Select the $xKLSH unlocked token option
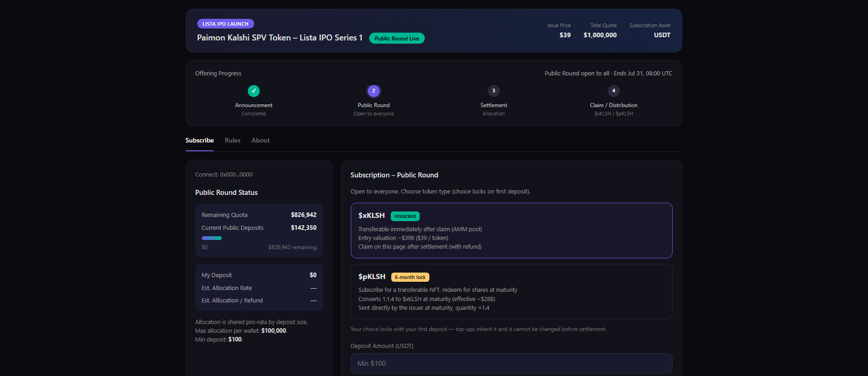The image size is (868, 376). click(511, 230)
